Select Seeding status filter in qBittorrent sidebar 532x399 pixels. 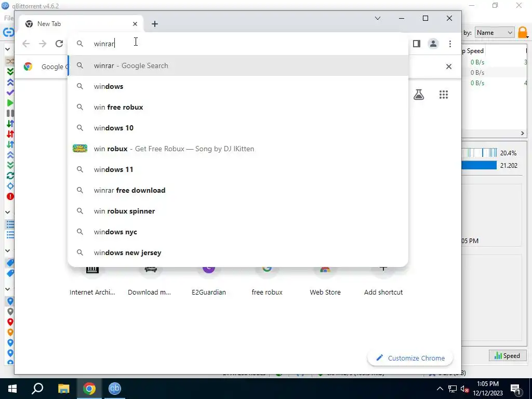(x=10, y=82)
